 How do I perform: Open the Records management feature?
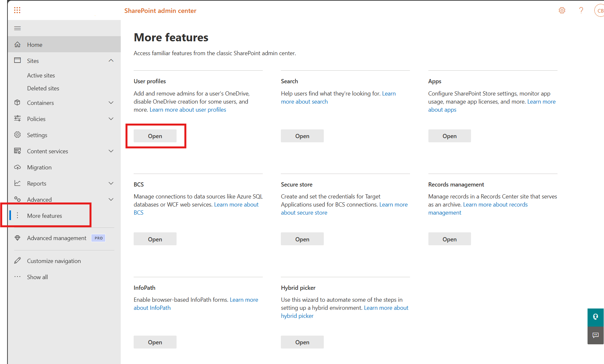pos(449,239)
